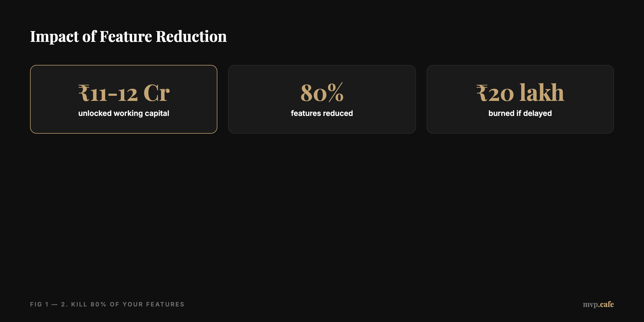This screenshot has height=322, width=644.
Task: Click the figure caption about killing features
Action: (107, 304)
